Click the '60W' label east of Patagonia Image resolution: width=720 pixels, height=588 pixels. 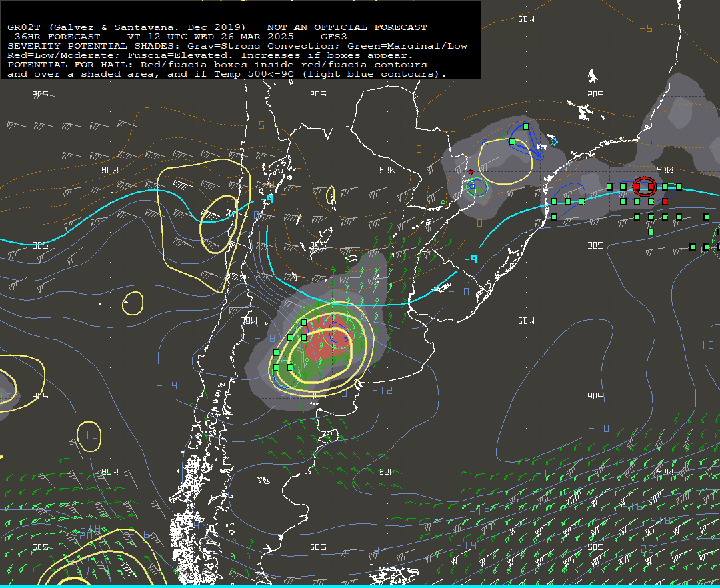pyautogui.click(x=387, y=471)
